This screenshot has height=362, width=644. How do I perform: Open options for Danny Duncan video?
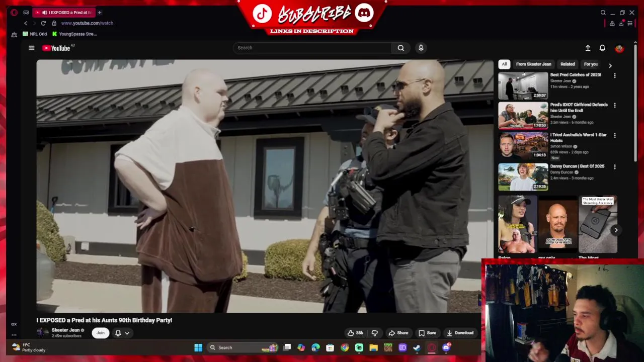click(x=614, y=167)
